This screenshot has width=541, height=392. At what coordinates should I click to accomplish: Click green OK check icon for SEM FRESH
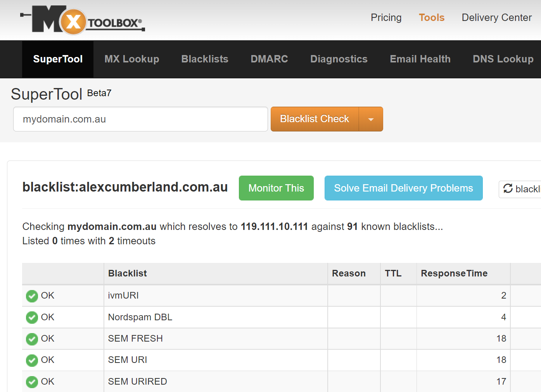tap(32, 339)
